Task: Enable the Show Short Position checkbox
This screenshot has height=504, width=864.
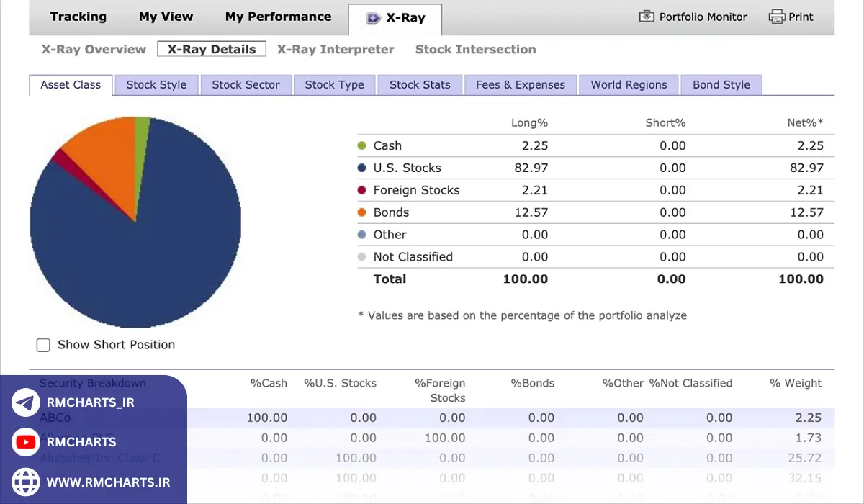Action: [x=43, y=345]
